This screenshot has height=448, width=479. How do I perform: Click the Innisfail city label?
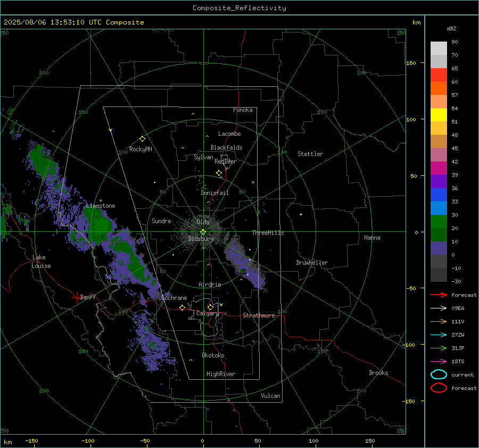pyautogui.click(x=214, y=193)
